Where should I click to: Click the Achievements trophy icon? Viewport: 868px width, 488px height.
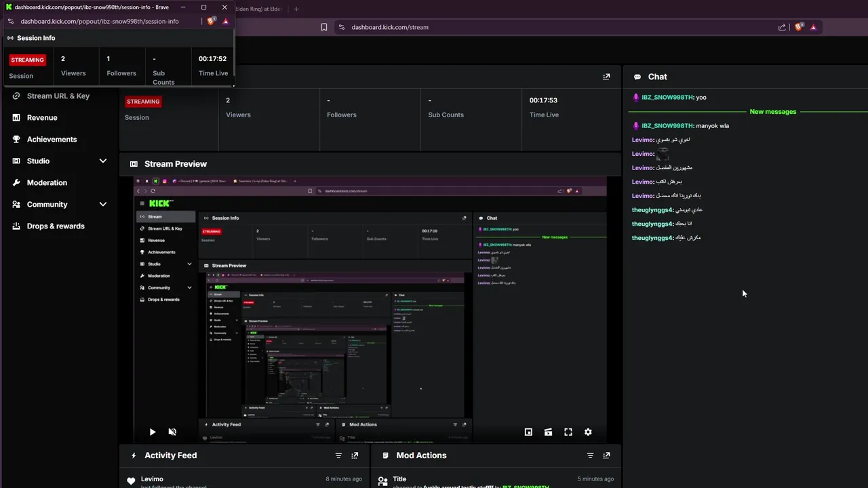[16, 139]
